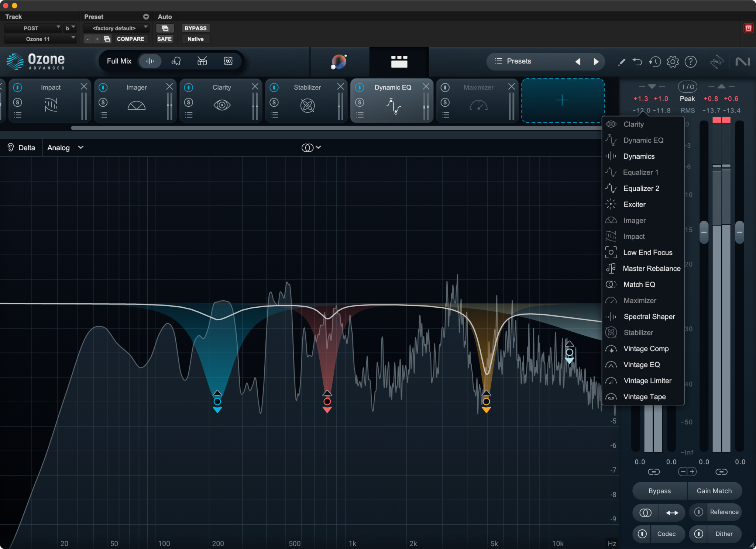The image size is (756, 549).
Task: Click the undo arrow icon near Presets
Action: coord(638,62)
